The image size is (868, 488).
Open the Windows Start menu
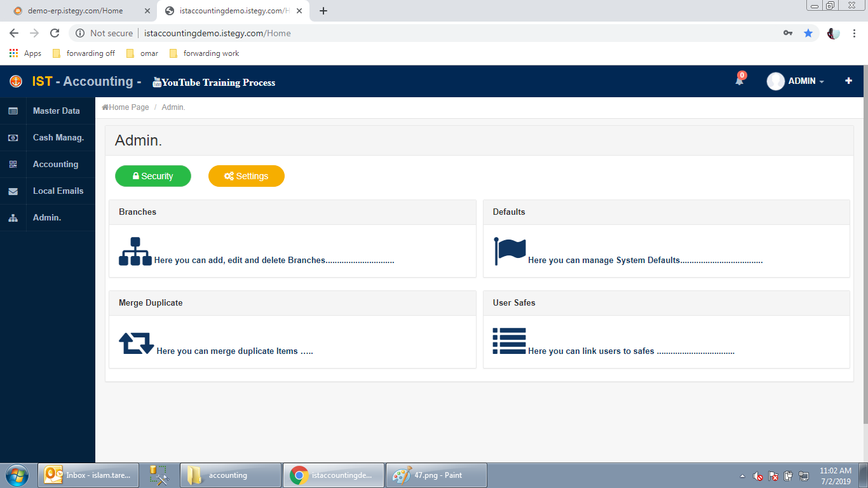click(x=17, y=475)
